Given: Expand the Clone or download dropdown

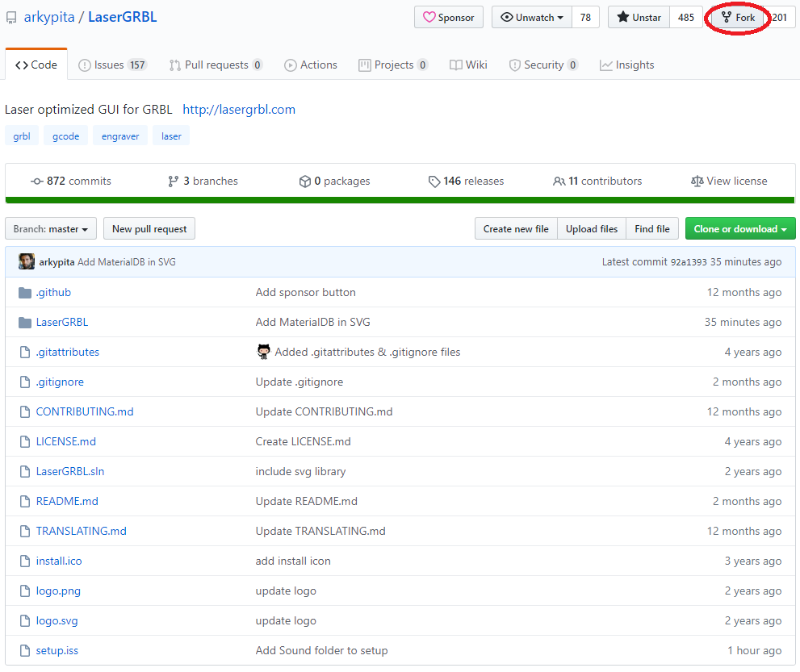Looking at the screenshot, I should (x=740, y=229).
